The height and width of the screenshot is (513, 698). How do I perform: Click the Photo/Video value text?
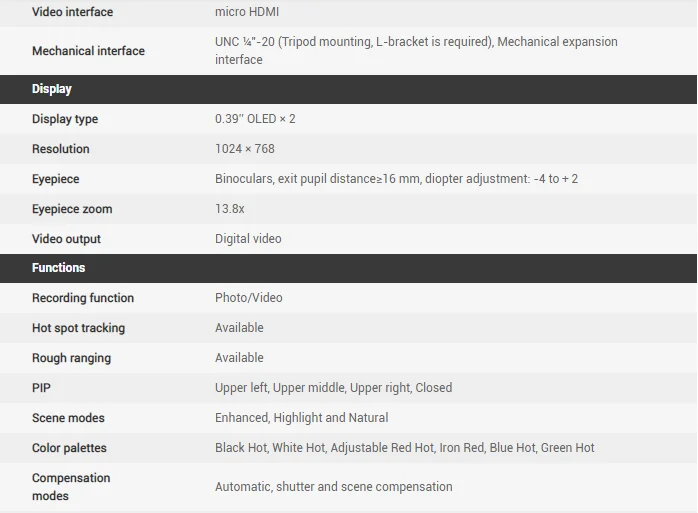pyautogui.click(x=249, y=298)
